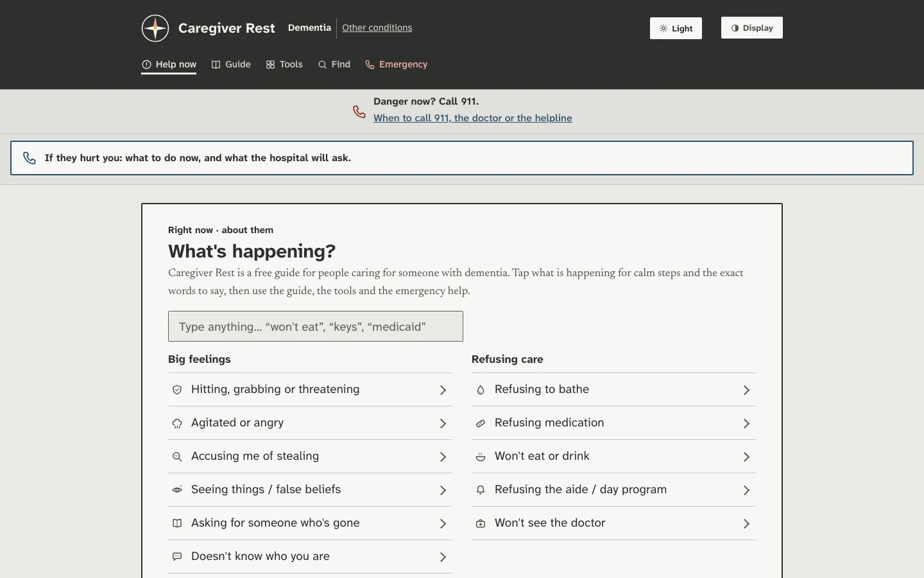Expand Agitated or angry chevron
924x578 pixels.
point(443,423)
